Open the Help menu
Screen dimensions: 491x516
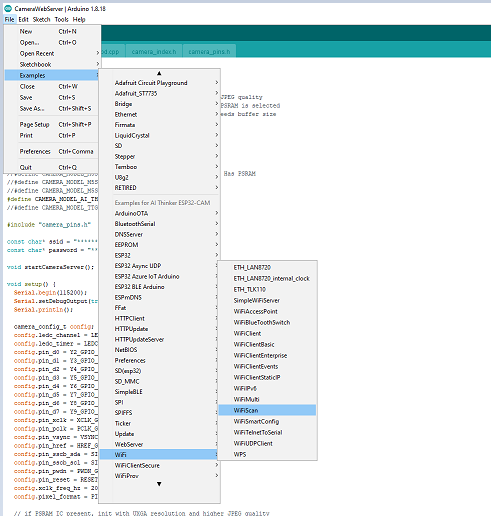pos(79,19)
